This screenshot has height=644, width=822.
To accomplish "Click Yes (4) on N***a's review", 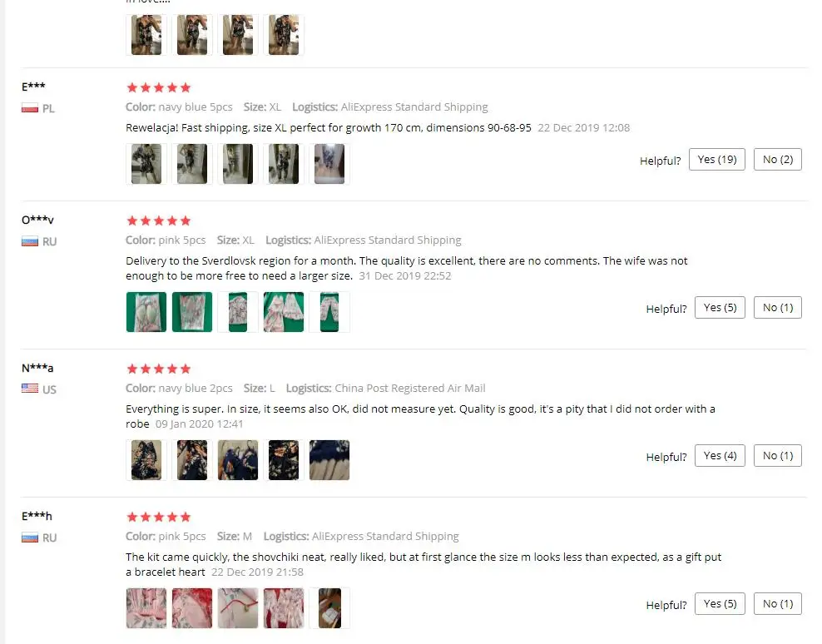I will (720, 456).
